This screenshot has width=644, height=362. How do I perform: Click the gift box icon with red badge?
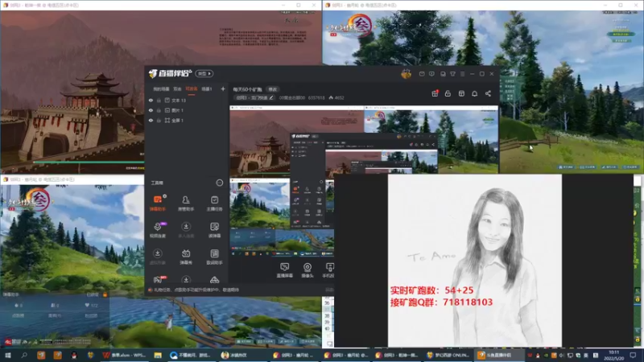point(435,93)
